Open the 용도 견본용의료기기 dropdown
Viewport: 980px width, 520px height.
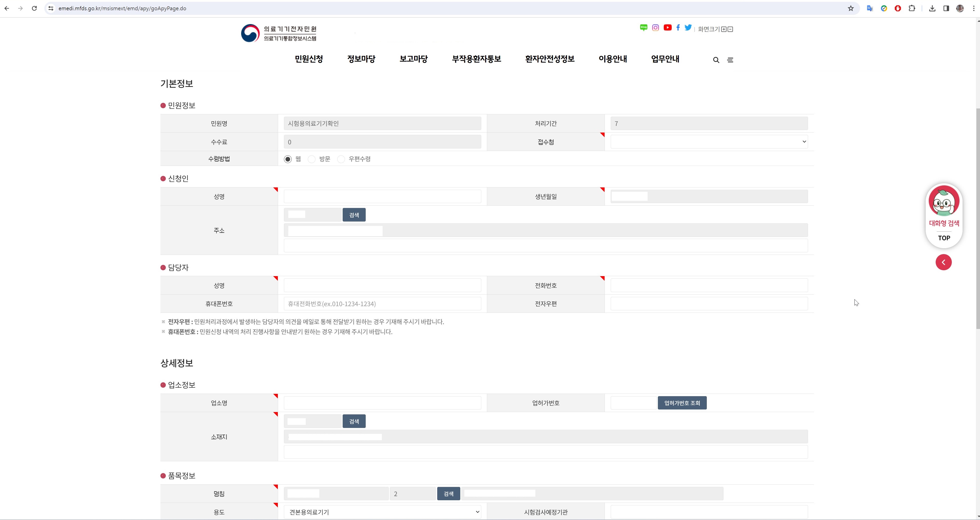click(382, 512)
